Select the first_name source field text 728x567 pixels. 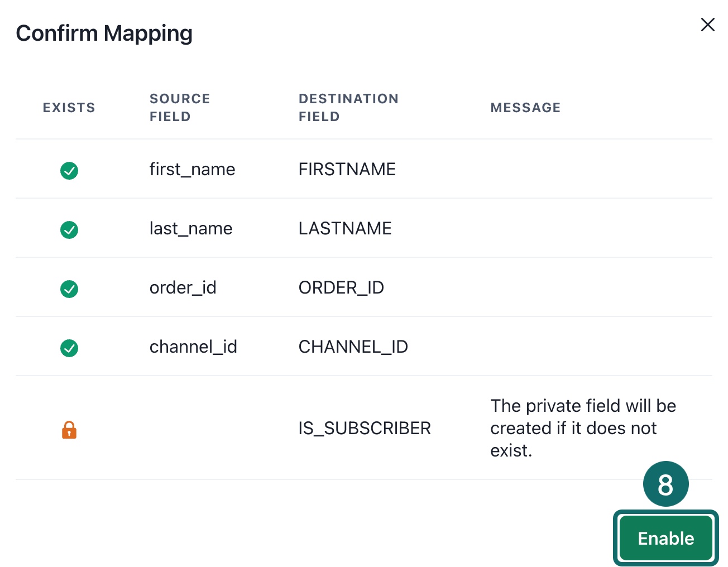tap(192, 169)
